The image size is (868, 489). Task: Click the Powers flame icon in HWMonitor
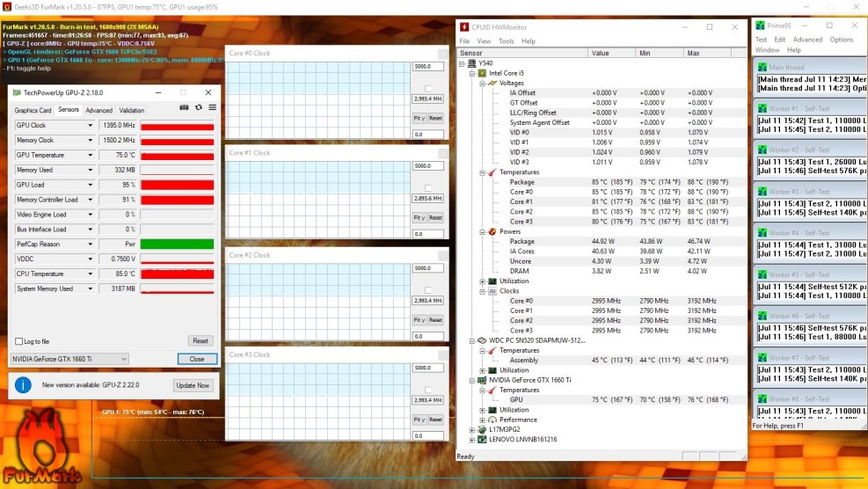(x=492, y=232)
